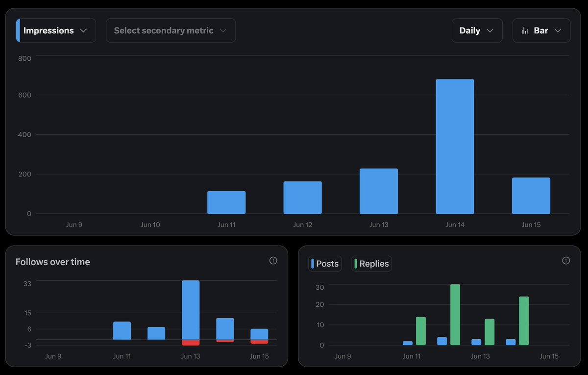Click the 800 value on impressions axis
588x375 pixels.
click(x=24, y=58)
